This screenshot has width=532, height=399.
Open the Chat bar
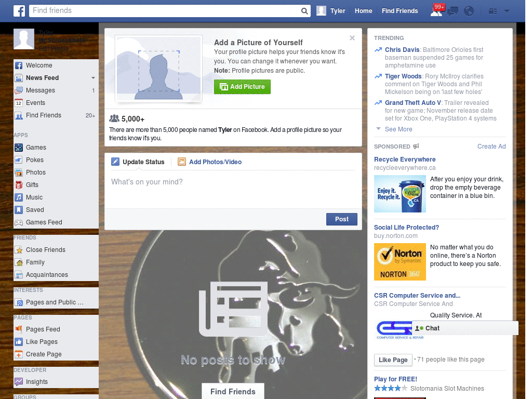(x=465, y=328)
